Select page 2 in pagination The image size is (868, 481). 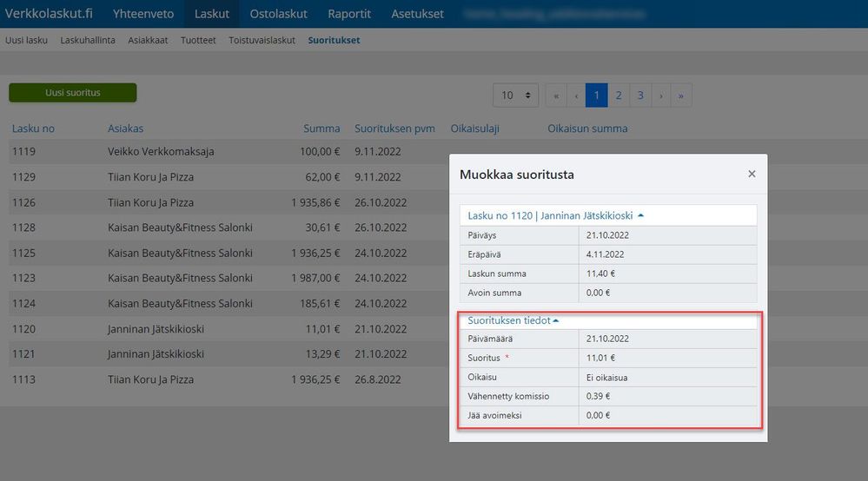click(619, 96)
